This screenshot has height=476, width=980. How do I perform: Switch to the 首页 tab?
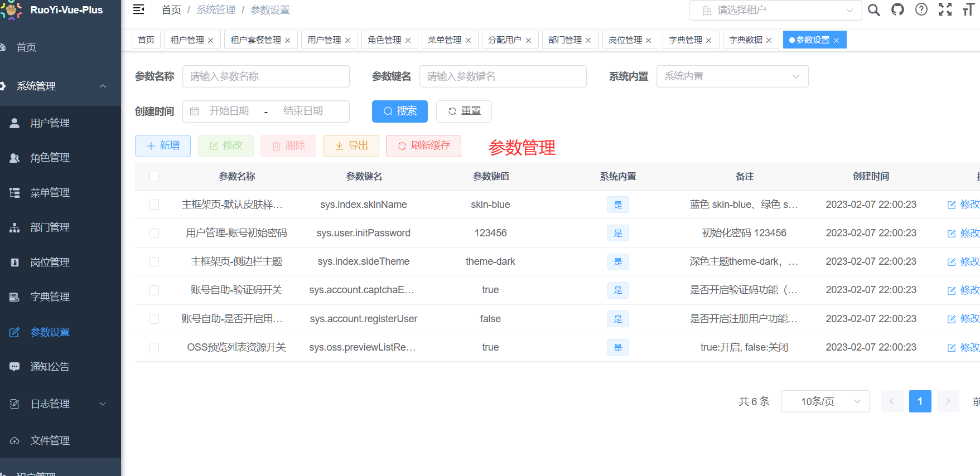pyautogui.click(x=146, y=40)
